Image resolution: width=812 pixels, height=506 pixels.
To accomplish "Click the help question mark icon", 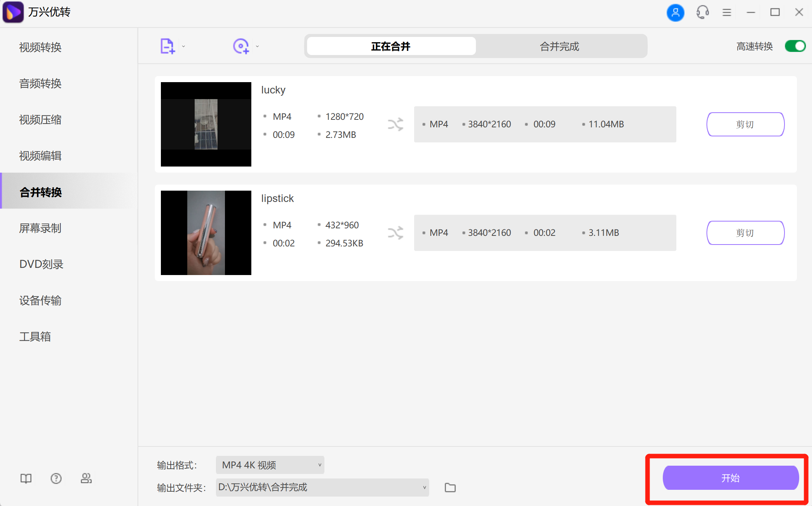I will pyautogui.click(x=56, y=478).
